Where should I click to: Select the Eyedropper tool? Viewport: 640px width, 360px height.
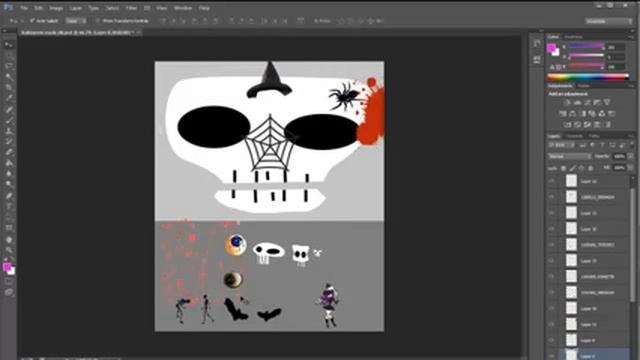[x=9, y=98]
